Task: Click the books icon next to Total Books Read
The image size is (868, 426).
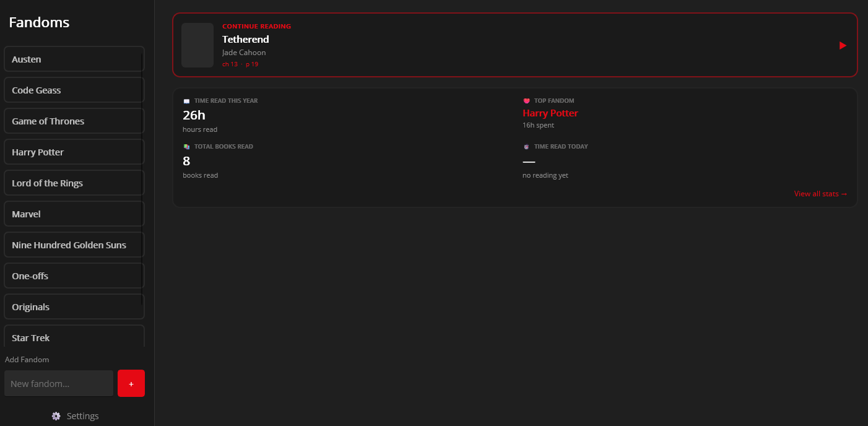Action: [186, 146]
